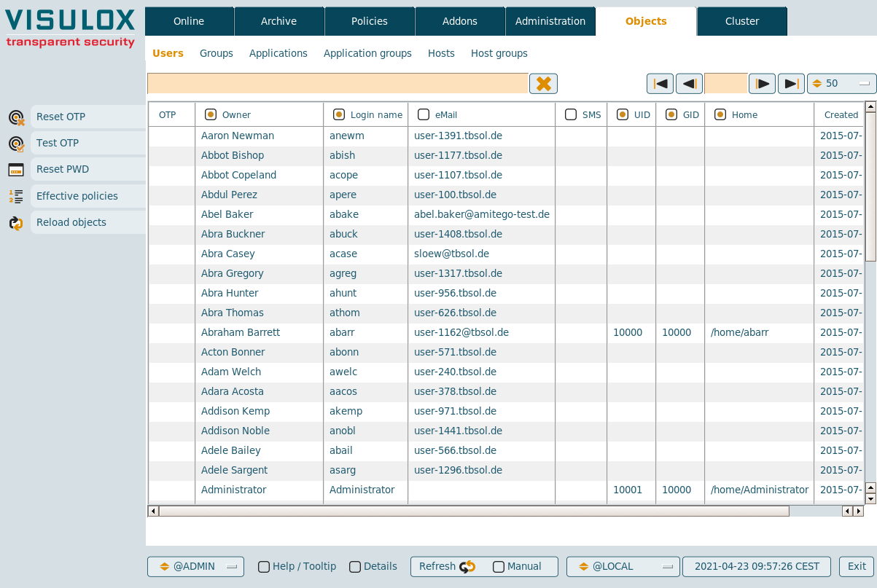Open the Host groups sub-tab

pos(499,53)
